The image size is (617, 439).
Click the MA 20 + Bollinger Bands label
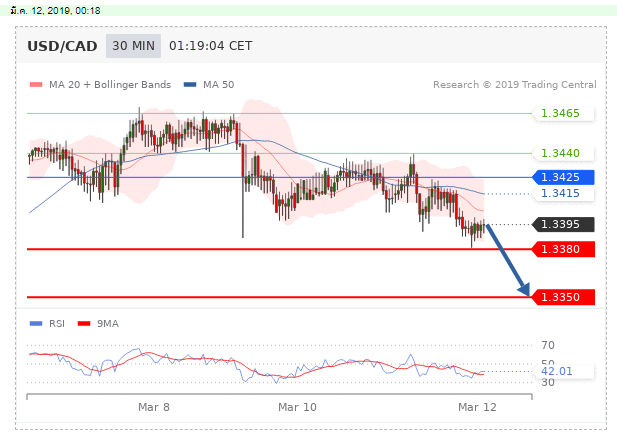pyautogui.click(x=110, y=85)
